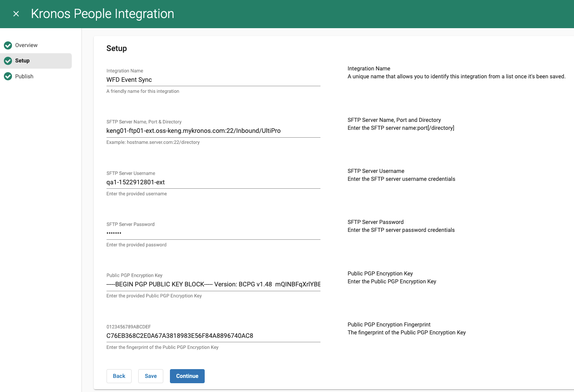
Task: Focus the SFTP Server Name, Port & Directory field
Action: [213, 131]
